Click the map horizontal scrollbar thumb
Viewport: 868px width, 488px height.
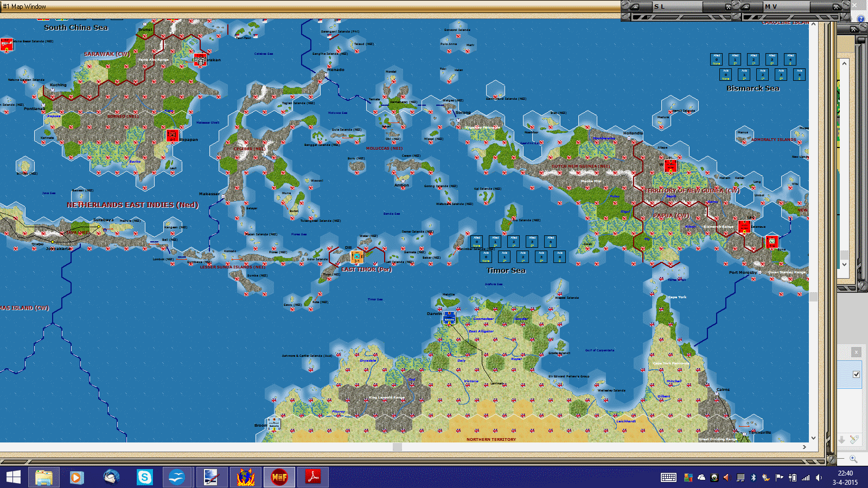398,447
